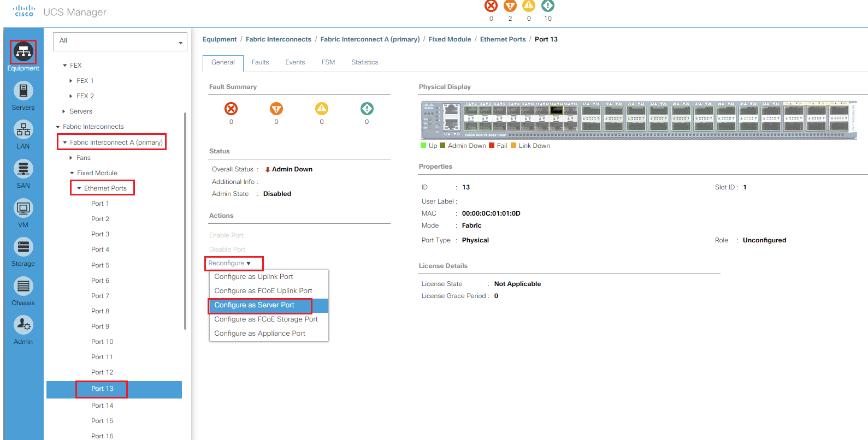Viewport: 868px width, 440px height.
Task: Click the Fixed Module breadcrumb link
Action: coord(450,39)
